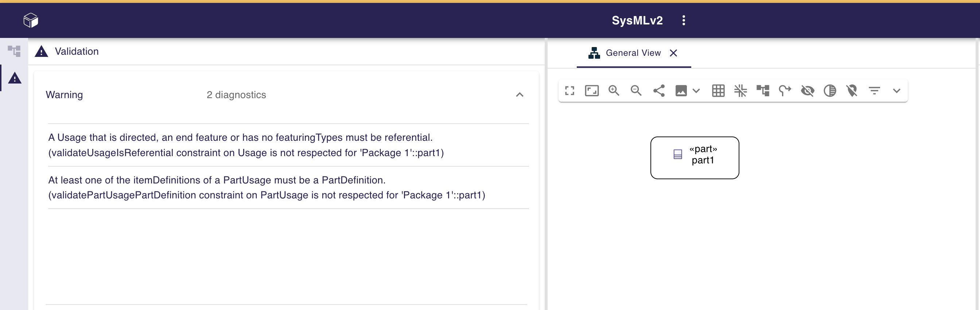Open the Validation panel in sidebar
Viewport: 980px width, 310px height.
click(x=15, y=78)
